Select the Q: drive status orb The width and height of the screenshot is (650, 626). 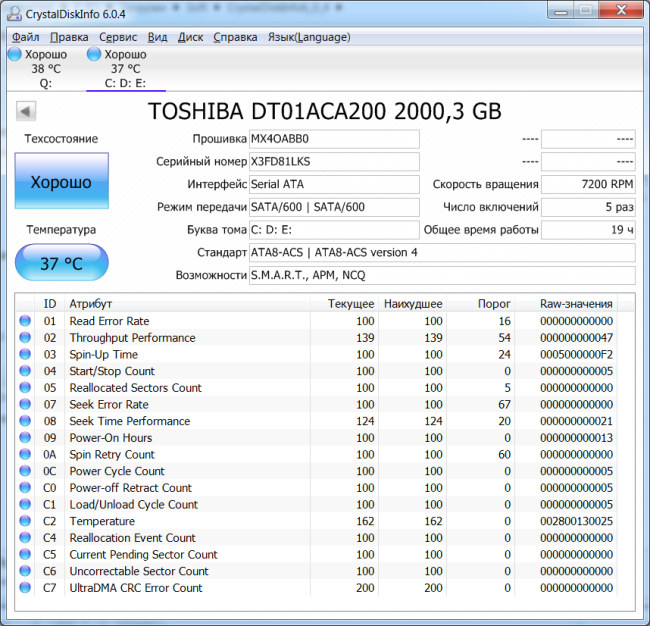(14, 54)
